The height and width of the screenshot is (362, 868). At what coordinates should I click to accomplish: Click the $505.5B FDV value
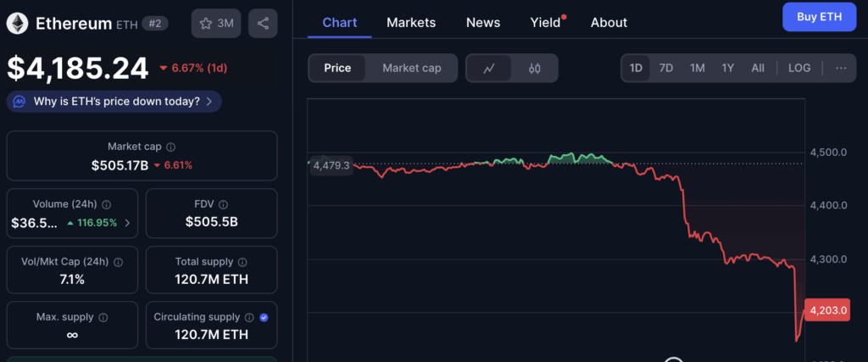pos(211,222)
